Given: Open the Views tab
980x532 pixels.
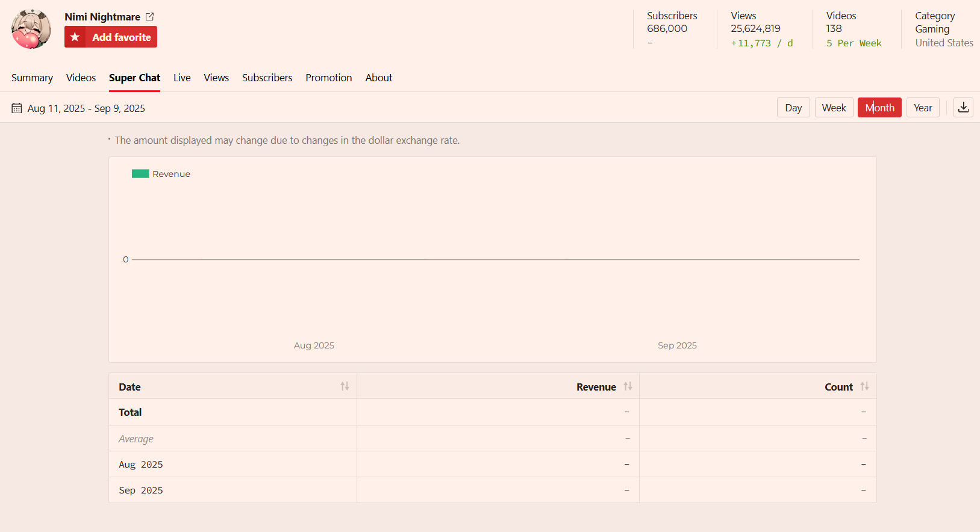Looking at the screenshot, I should 216,78.
